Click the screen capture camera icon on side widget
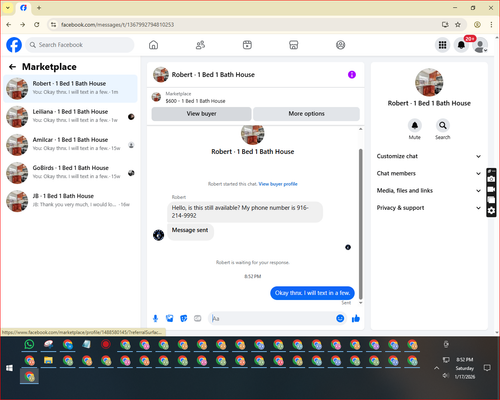 point(491,179)
